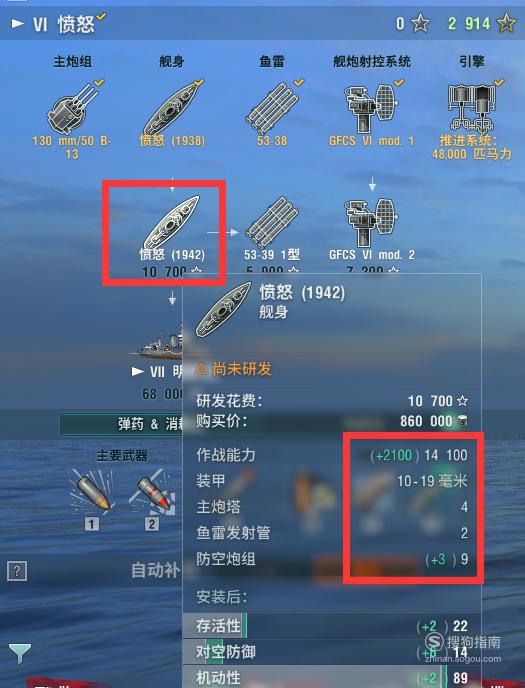
Task: Click the 53-38 torpedo module icon
Action: [272, 107]
